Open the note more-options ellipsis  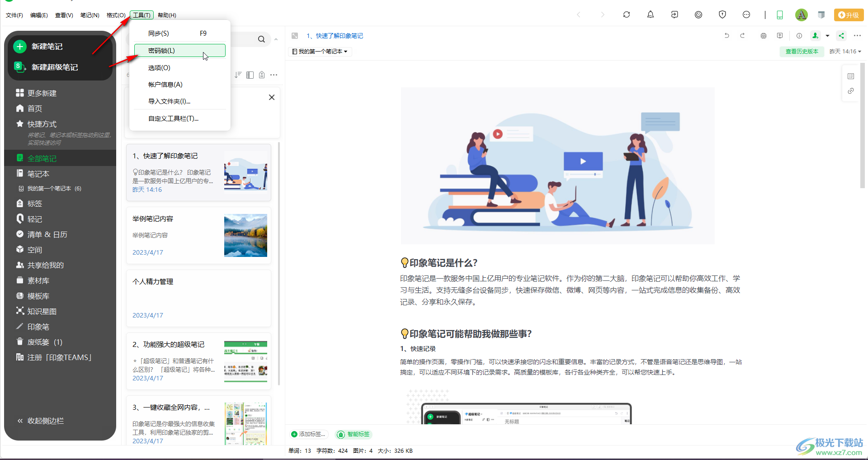tap(857, 36)
